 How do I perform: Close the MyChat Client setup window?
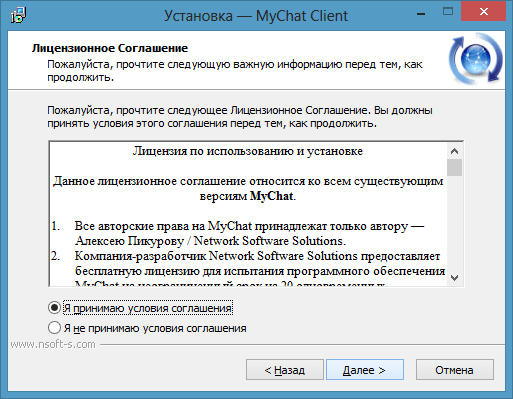coord(483,12)
